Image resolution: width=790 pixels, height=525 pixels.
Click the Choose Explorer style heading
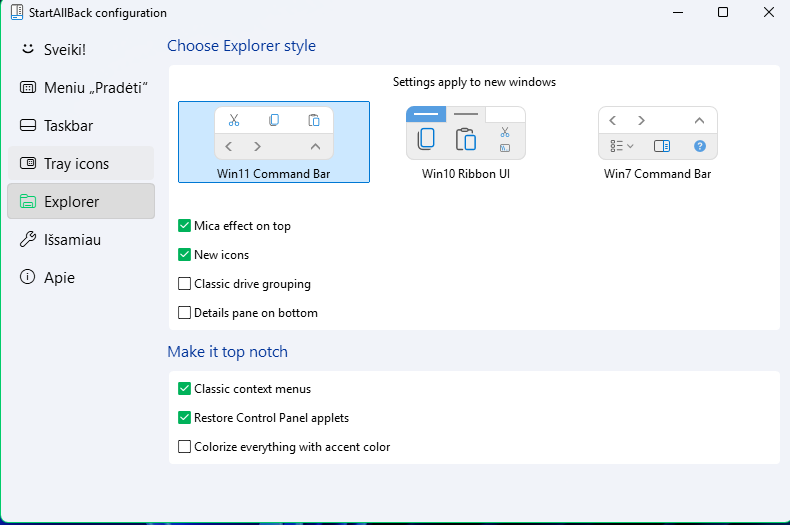[x=241, y=46]
